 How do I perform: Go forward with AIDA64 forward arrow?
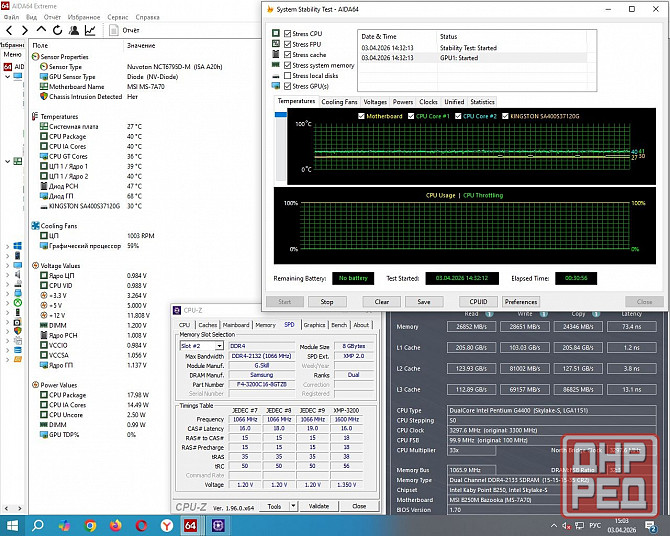[25, 30]
